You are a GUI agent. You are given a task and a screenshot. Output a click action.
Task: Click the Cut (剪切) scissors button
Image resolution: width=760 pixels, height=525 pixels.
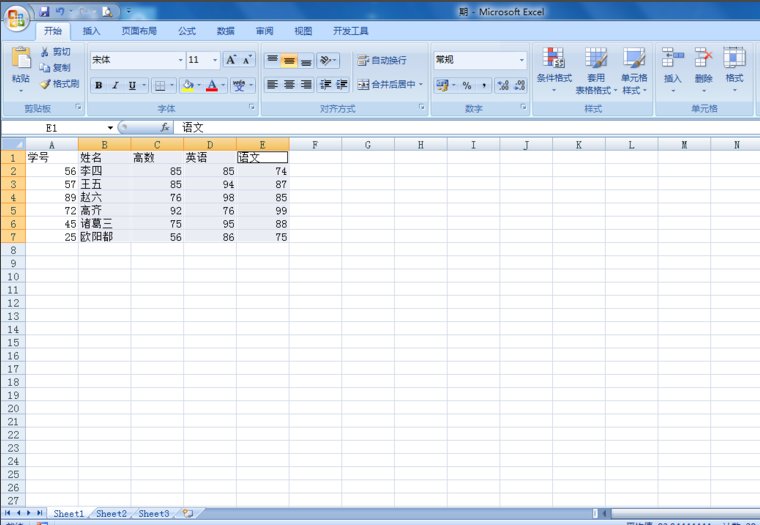pyautogui.click(x=56, y=52)
